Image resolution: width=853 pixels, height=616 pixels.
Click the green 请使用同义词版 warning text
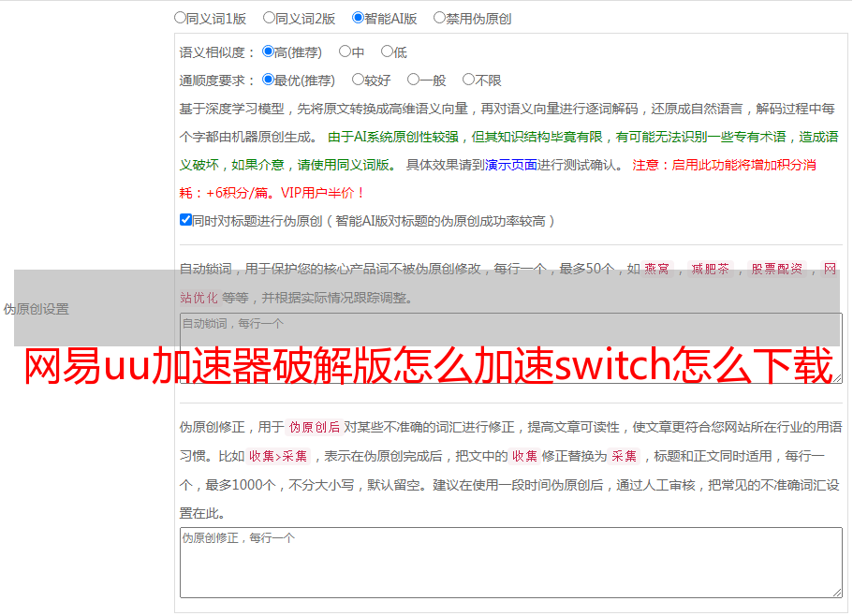[x=347, y=165]
